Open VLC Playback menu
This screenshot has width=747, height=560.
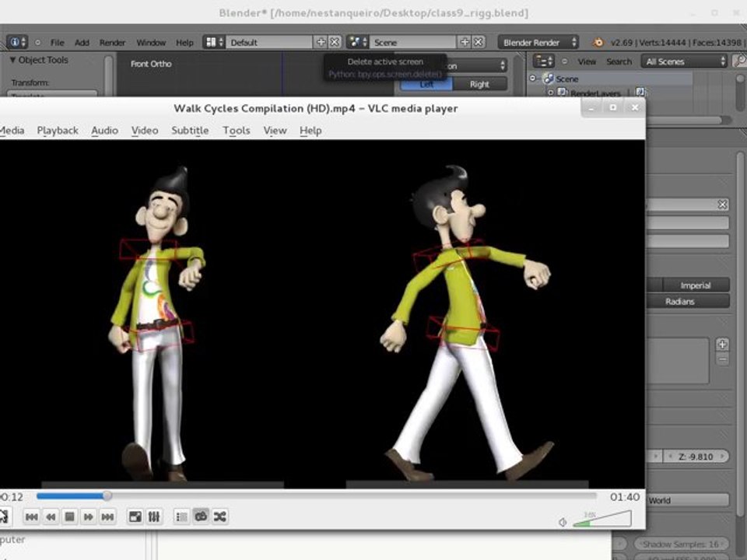(58, 131)
